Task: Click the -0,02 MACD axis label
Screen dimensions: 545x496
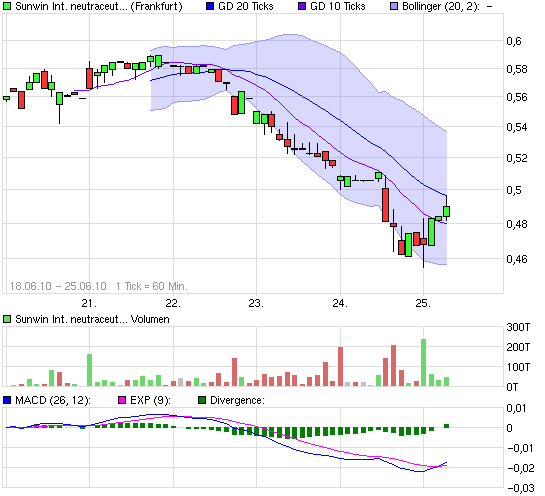Action: (x=520, y=468)
